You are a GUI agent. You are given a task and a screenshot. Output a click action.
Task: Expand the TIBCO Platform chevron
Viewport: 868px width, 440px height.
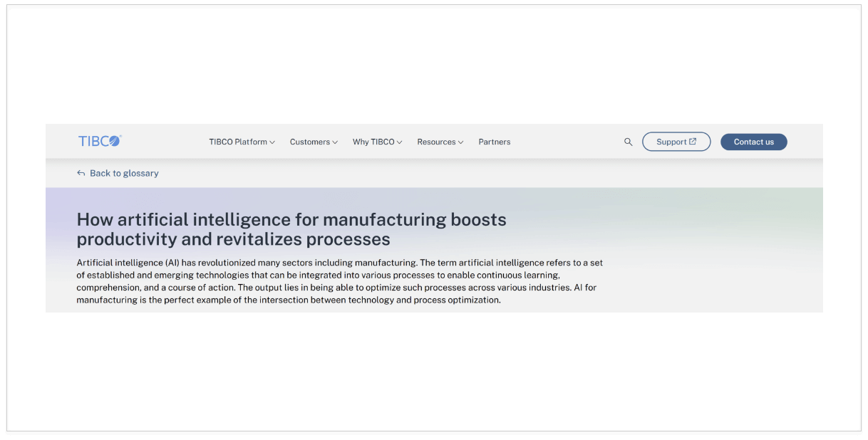pos(272,142)
